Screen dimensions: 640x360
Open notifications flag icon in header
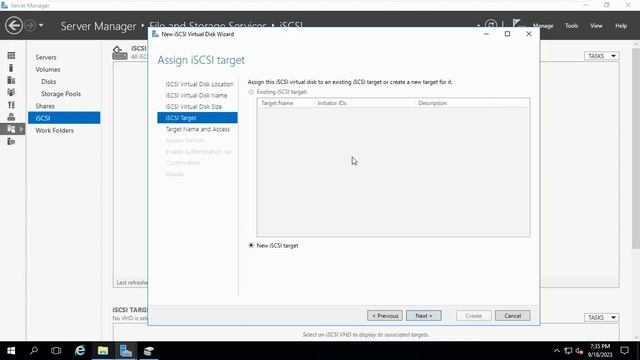517,24
